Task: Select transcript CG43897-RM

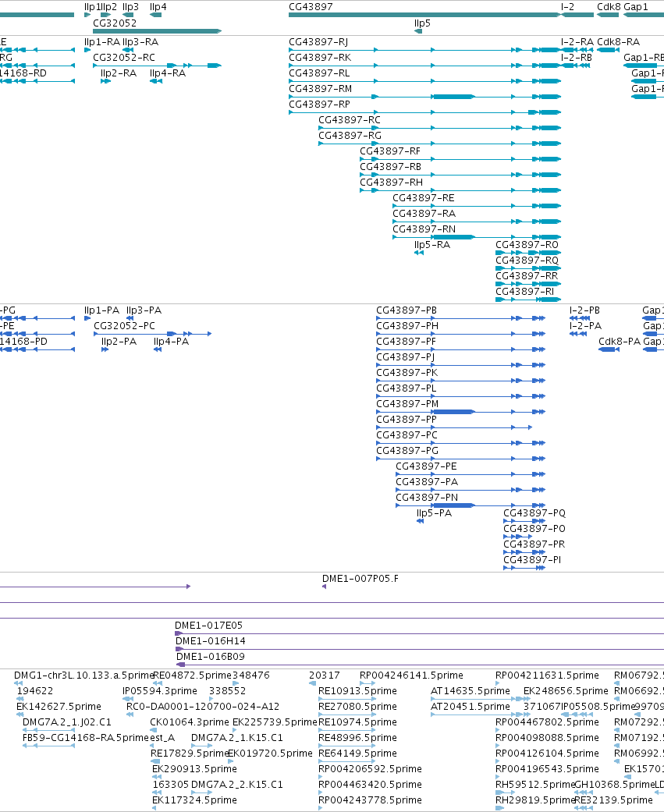Action: pyautogui.click(x=424, y=97)
